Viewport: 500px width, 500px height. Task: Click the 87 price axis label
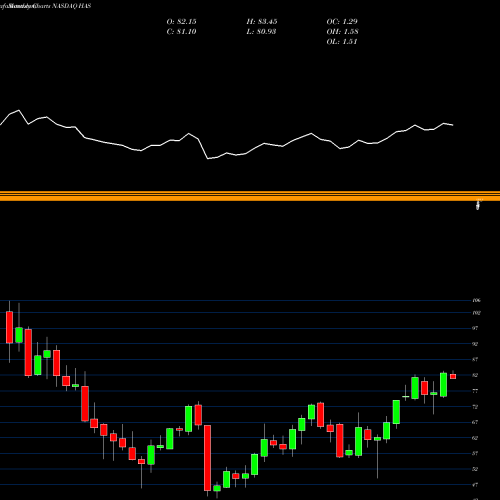point(475,360)
